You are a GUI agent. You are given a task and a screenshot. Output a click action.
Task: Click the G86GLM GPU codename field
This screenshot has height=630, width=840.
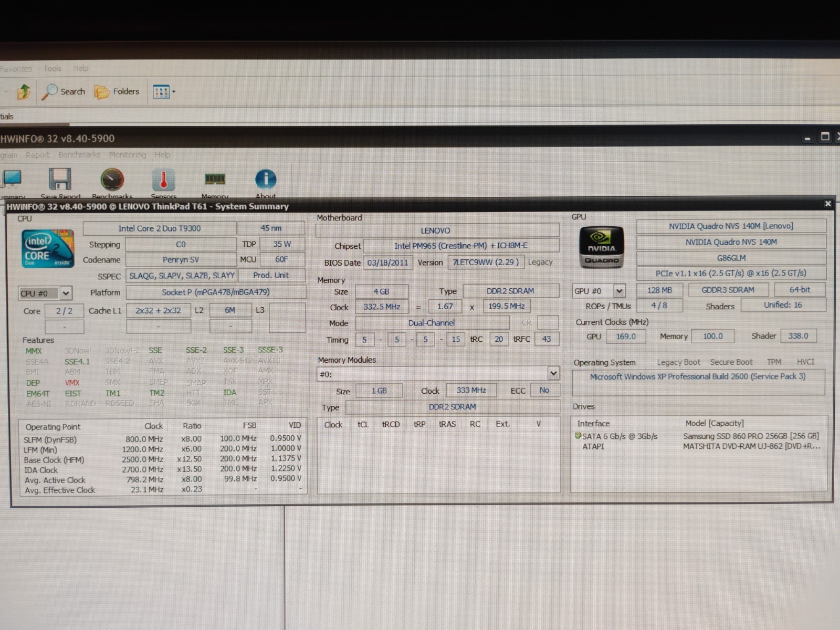click(x=731, y=258)
